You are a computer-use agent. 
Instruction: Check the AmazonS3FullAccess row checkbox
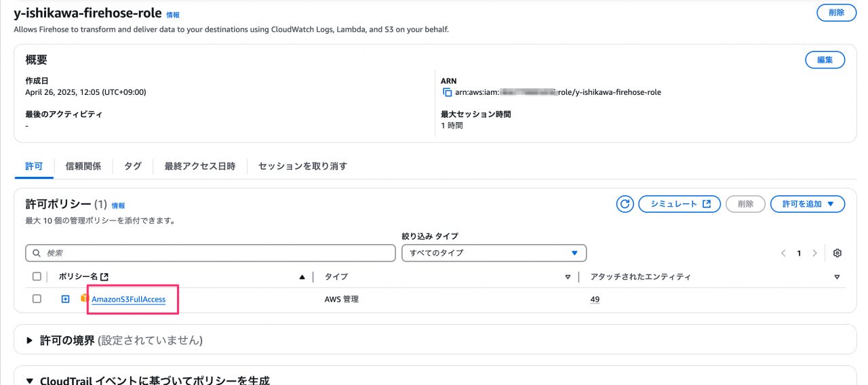click(37, 299)
